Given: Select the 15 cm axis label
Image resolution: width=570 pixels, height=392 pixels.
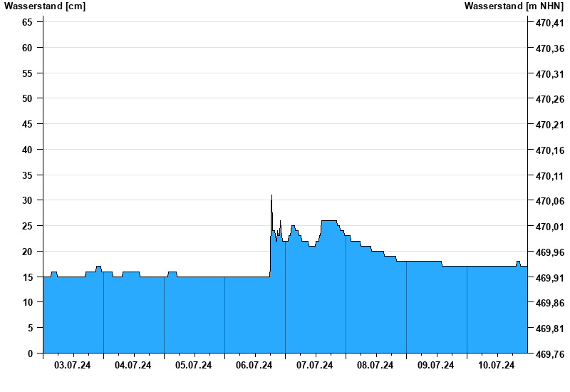Looking at the screenshot, I should [27, 277].
